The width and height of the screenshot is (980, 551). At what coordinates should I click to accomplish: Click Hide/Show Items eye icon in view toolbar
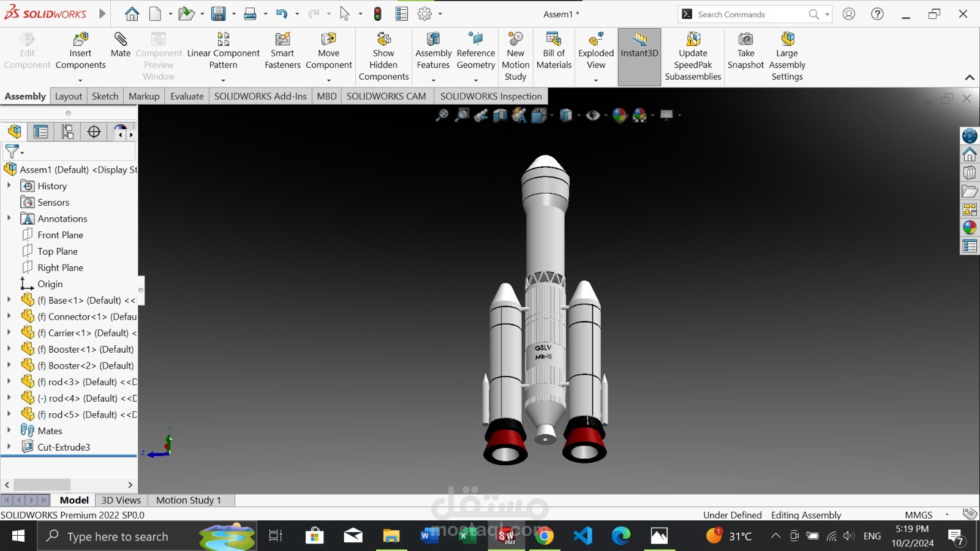(592, 115)
